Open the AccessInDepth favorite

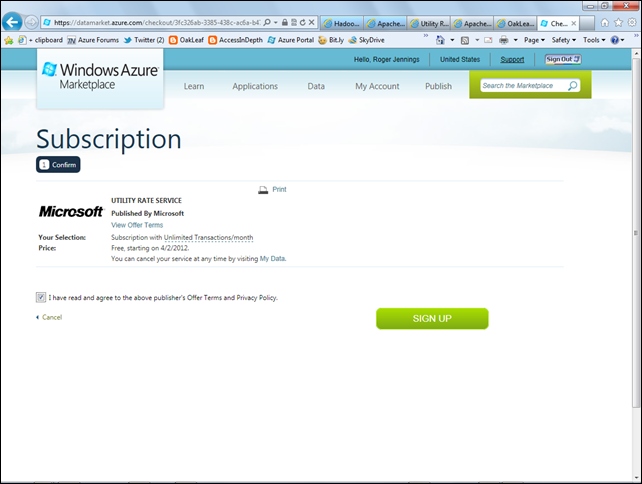[x=235, y=40]
